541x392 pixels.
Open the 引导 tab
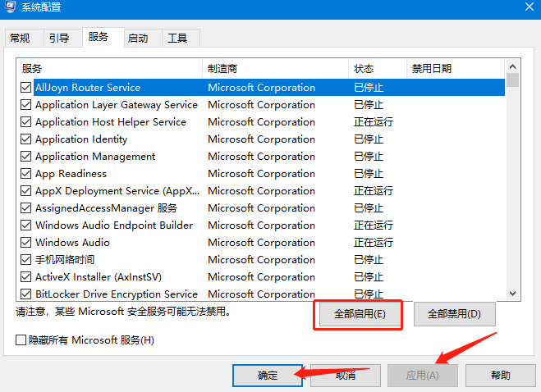pyautogui.click(x=59, y=38)
